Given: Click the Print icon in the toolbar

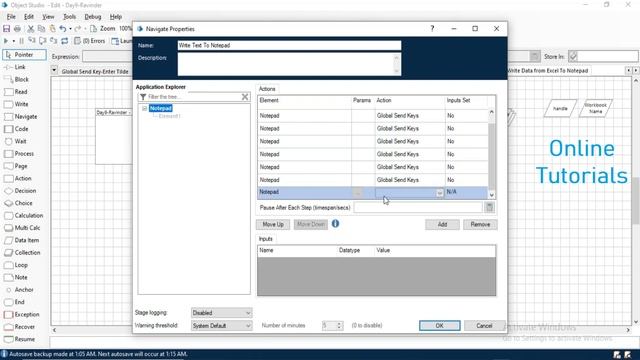Looking at the screenshot, I should pyautogui.click(x=18, y=29).
